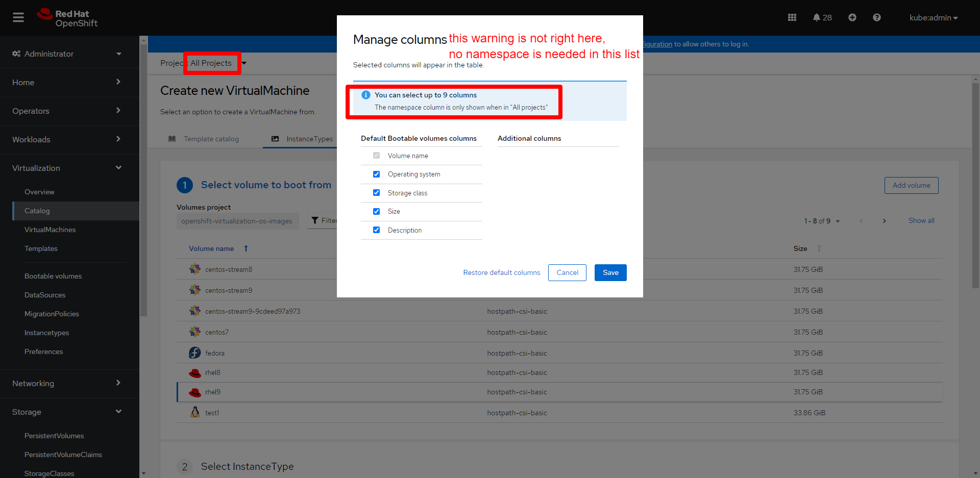Open Preferences in the sidebar
Viewport: 980px width, 478px height.
coord(43,351)
